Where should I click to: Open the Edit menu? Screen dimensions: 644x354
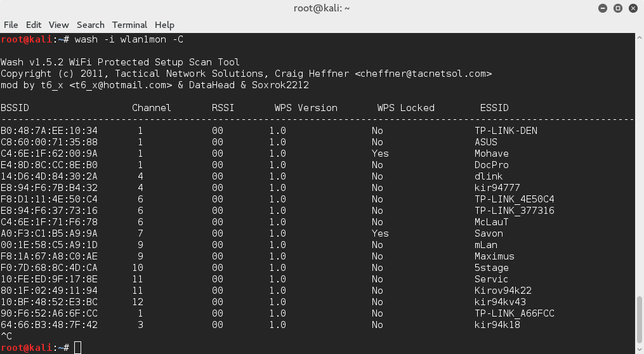(x=34, y=25)
